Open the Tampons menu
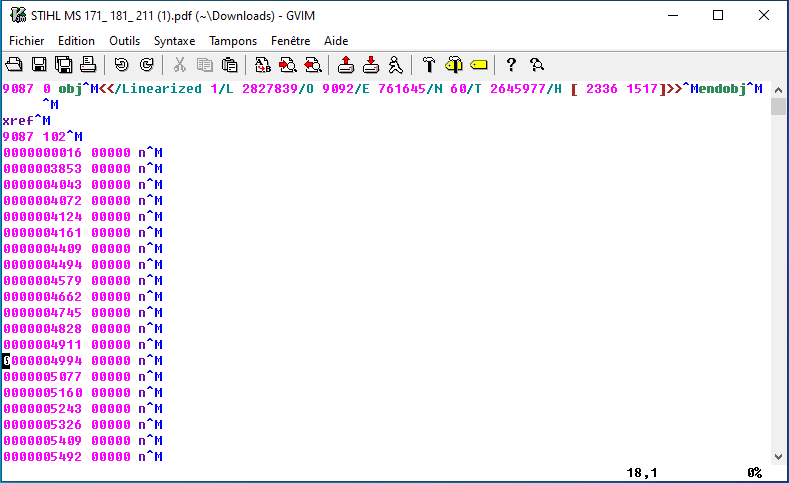The height and width of the screenshot is (483, 789). click(x=233, y=41)
